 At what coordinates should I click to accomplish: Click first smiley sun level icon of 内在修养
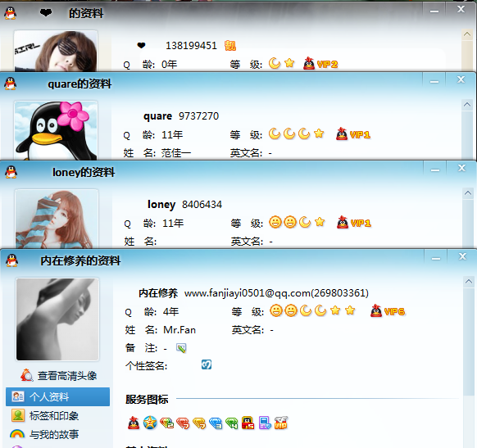pos(276,310)
